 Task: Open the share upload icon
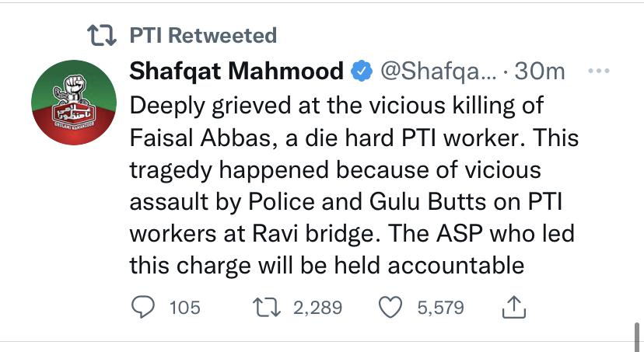pyautogui.click(x=514, y=307)
